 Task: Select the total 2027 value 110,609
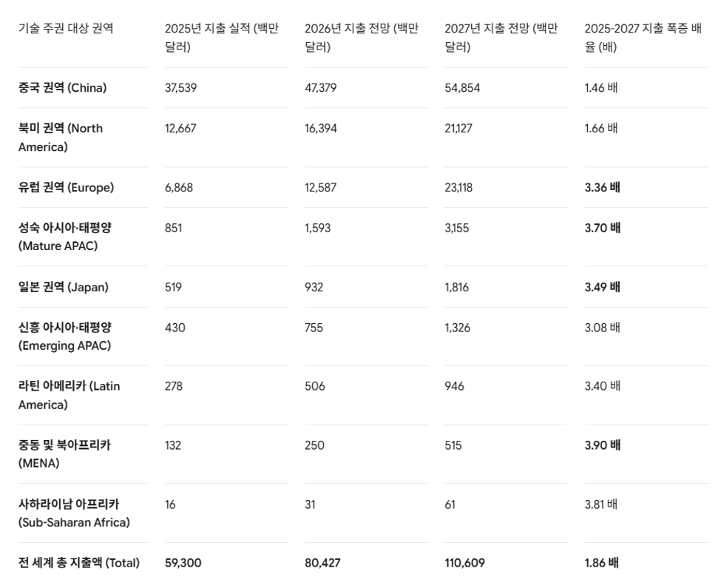click(x=464, y=563)
